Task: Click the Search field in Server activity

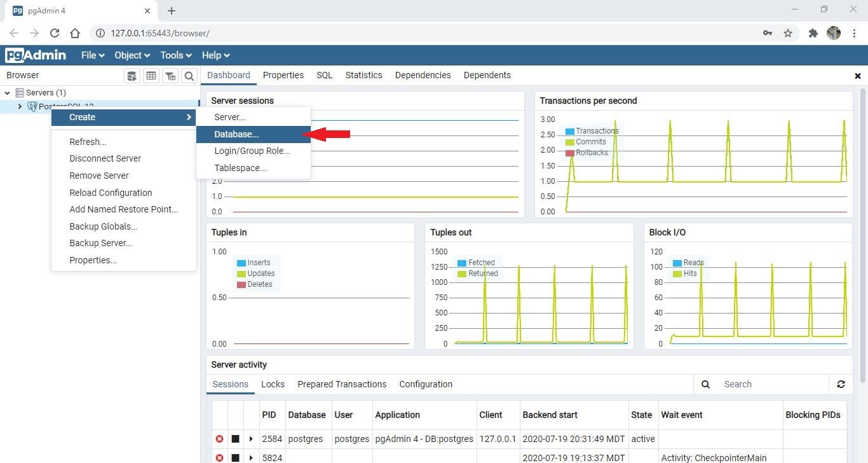Action: point(773,384)
